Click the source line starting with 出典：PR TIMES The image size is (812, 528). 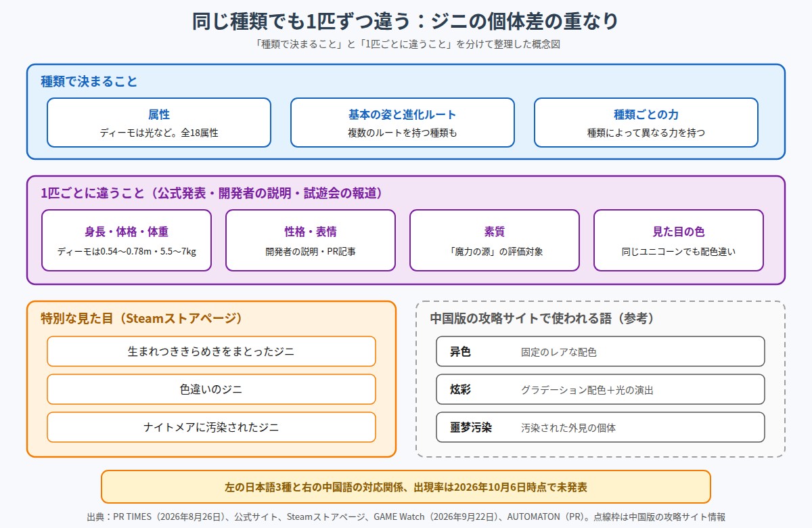coord(406,516)
